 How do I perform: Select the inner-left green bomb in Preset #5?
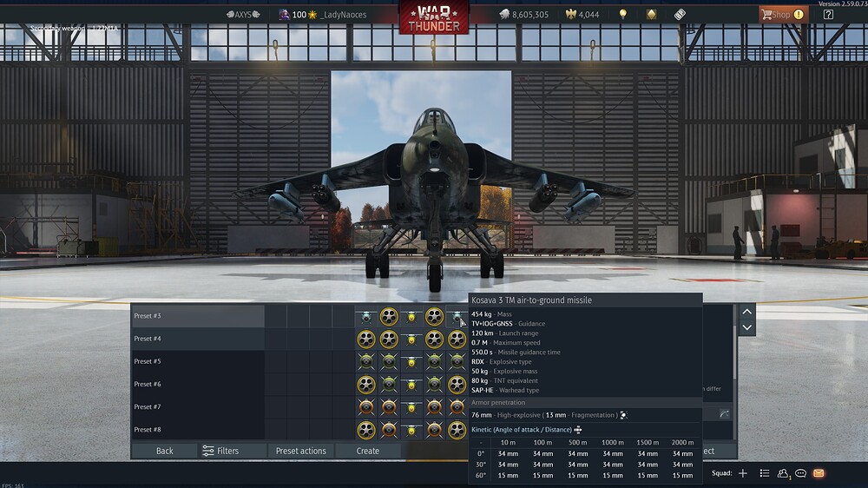[389, 362]
